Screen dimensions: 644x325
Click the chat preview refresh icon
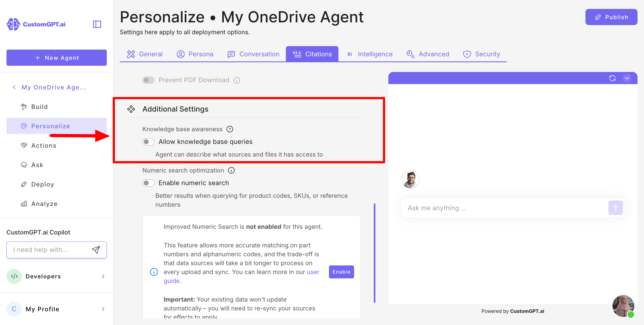(x=612, y=78)
